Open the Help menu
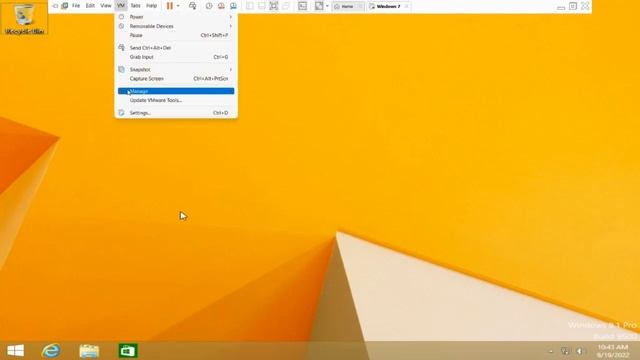This screenshot has height=360, width=640. tap(151, 6)
